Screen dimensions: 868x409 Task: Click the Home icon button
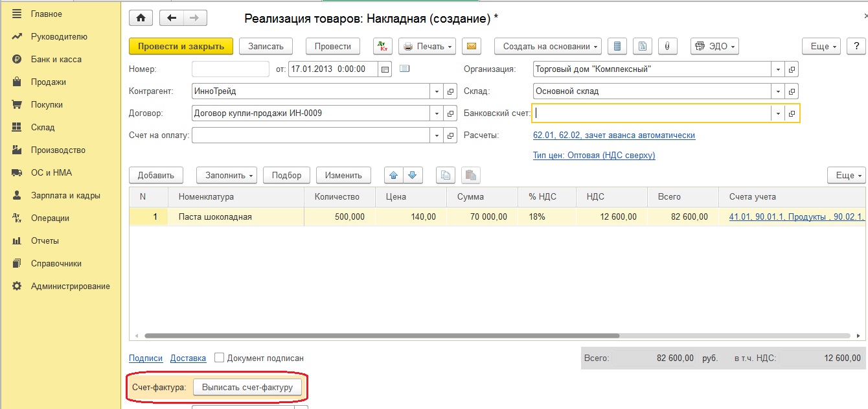pyautogui.click(x=141, y=18)
